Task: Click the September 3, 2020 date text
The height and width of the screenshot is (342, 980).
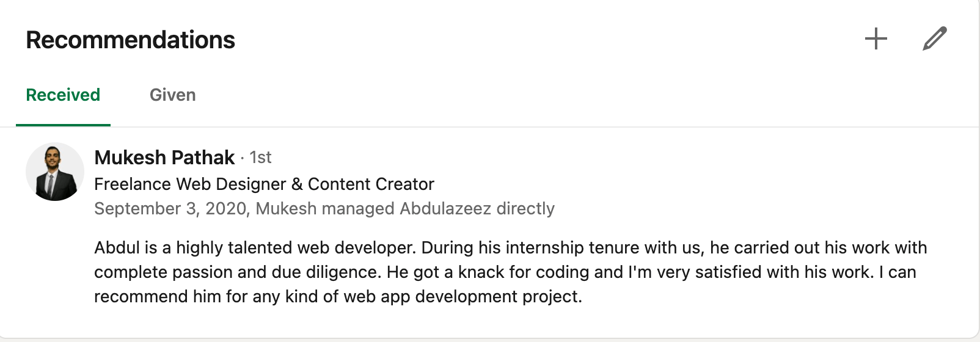Action: tap(170, 209)
